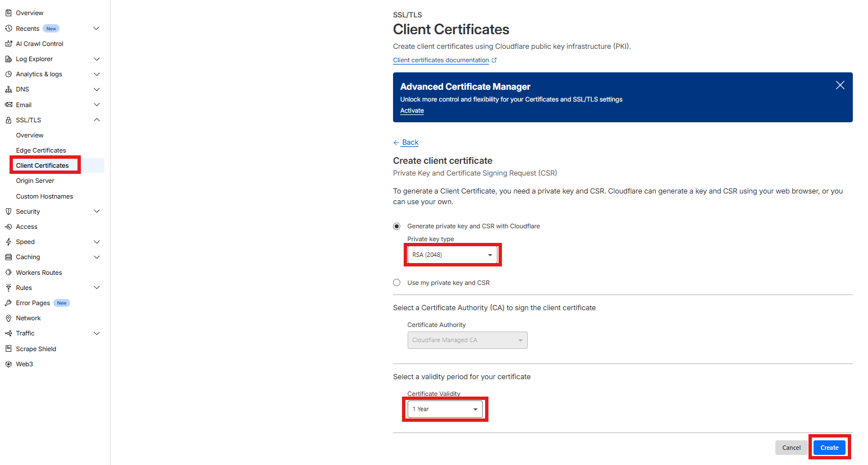Open Scrape Shield from the sidebar icon

[8, 348]
